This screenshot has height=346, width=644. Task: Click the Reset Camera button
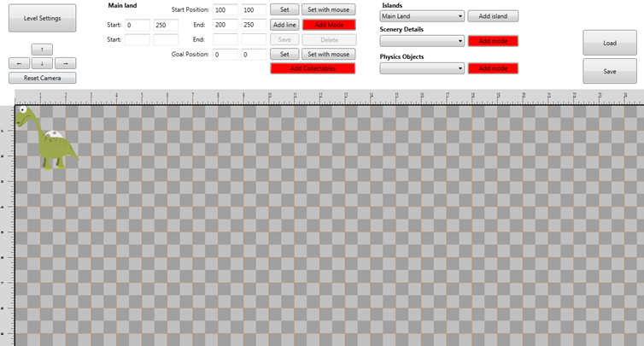(x=42, y=78)
